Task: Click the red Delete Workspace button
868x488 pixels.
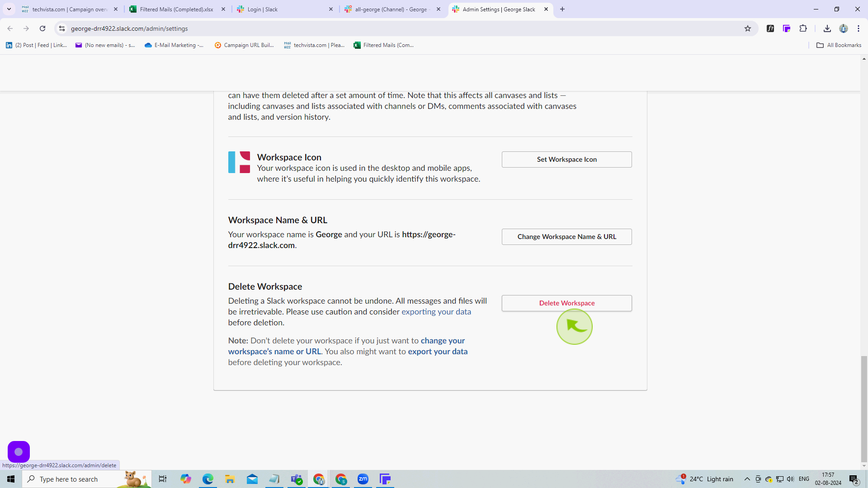Action: tap(566, 303)
